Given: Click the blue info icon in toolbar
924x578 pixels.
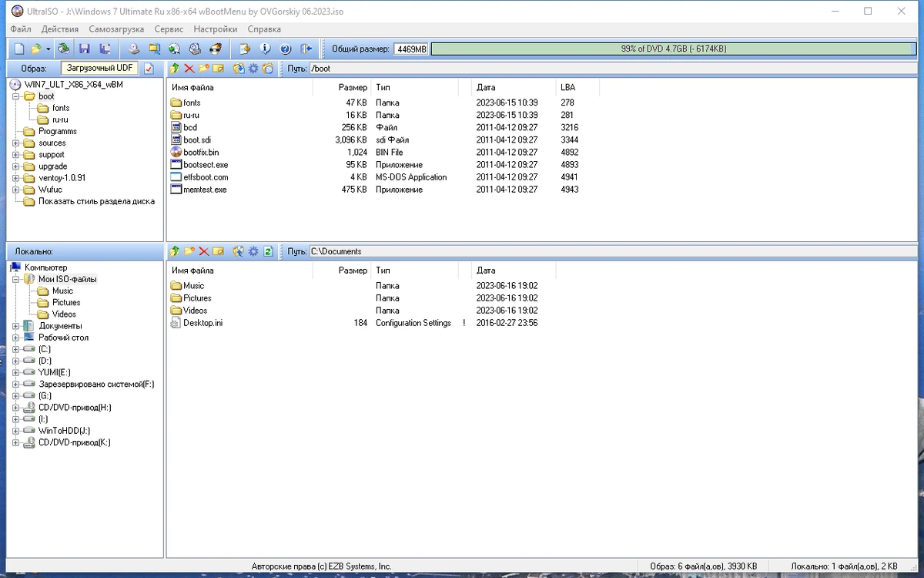Looking at the screenshot, I should point(266,49).
